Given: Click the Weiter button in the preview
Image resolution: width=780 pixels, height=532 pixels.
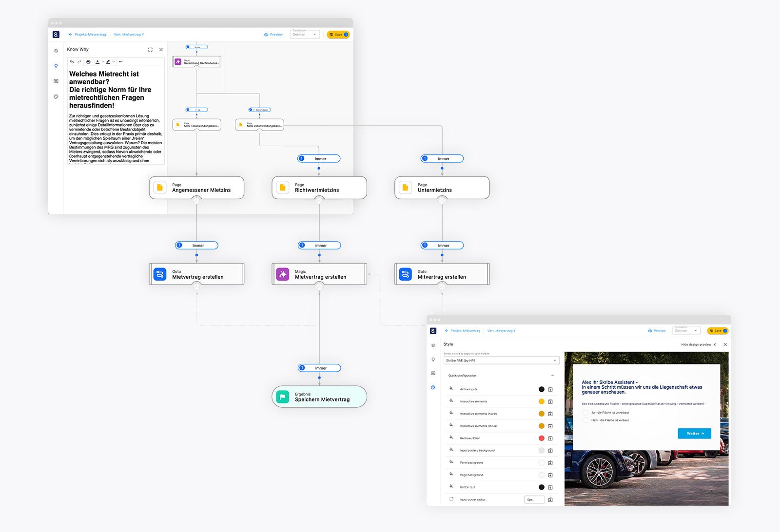Looking at the screenshot, I should [x=694, y=433].
